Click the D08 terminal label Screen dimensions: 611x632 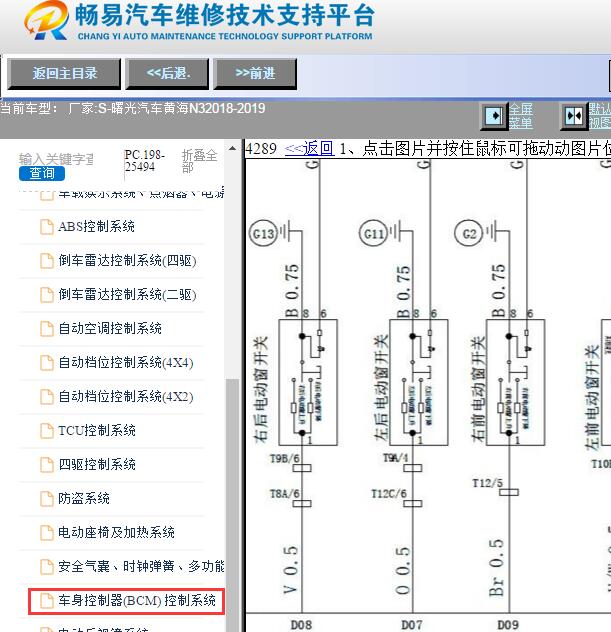(x=301, y=625)
